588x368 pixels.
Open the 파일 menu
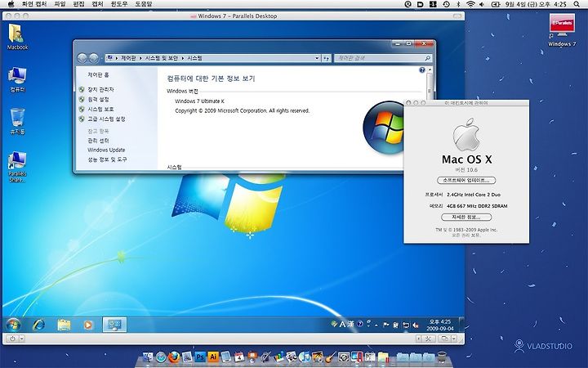60,4
